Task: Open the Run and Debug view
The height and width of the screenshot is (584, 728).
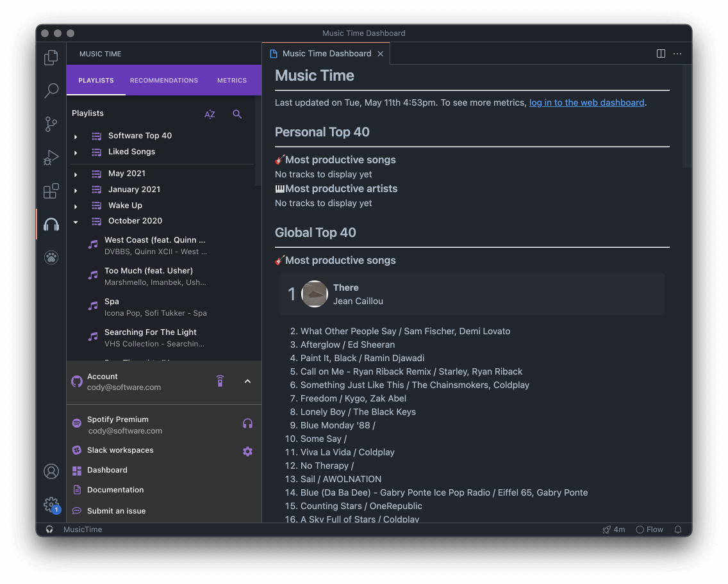Action: [x=51, y=158]
